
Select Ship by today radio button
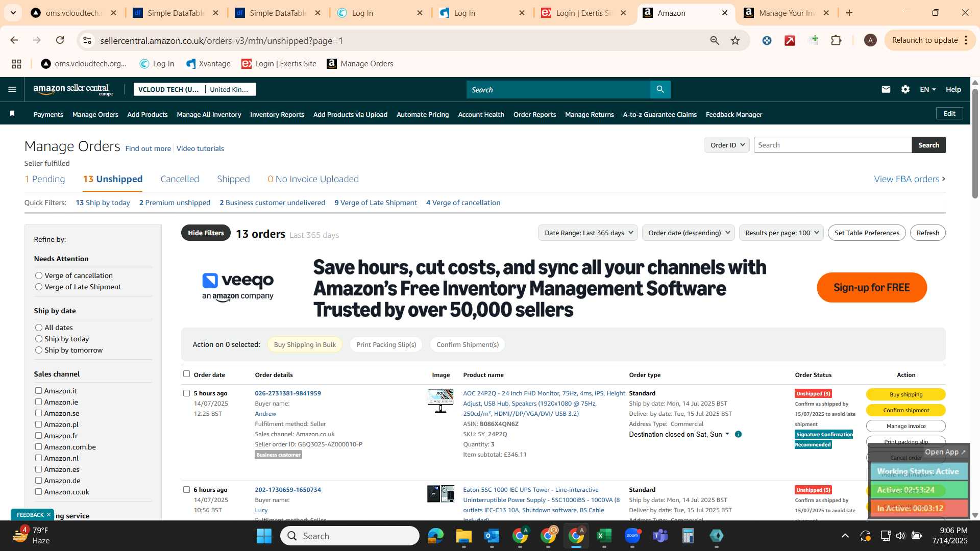coord(38,339)
